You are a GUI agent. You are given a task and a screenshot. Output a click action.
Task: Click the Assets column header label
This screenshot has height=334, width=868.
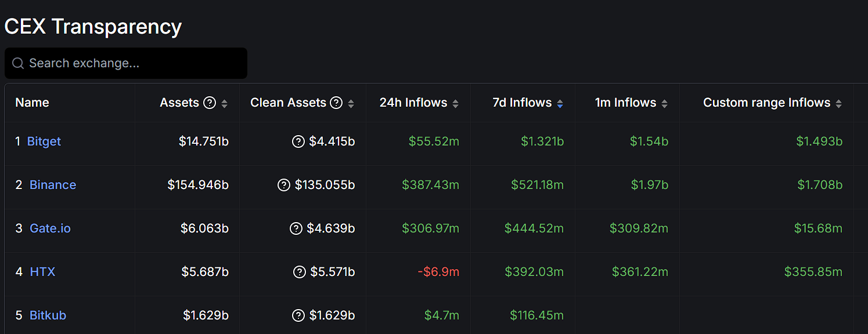[179, 103]
